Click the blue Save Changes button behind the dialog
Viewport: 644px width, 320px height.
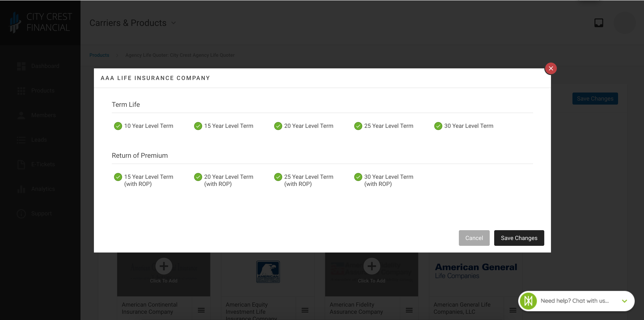coord(595,99)
